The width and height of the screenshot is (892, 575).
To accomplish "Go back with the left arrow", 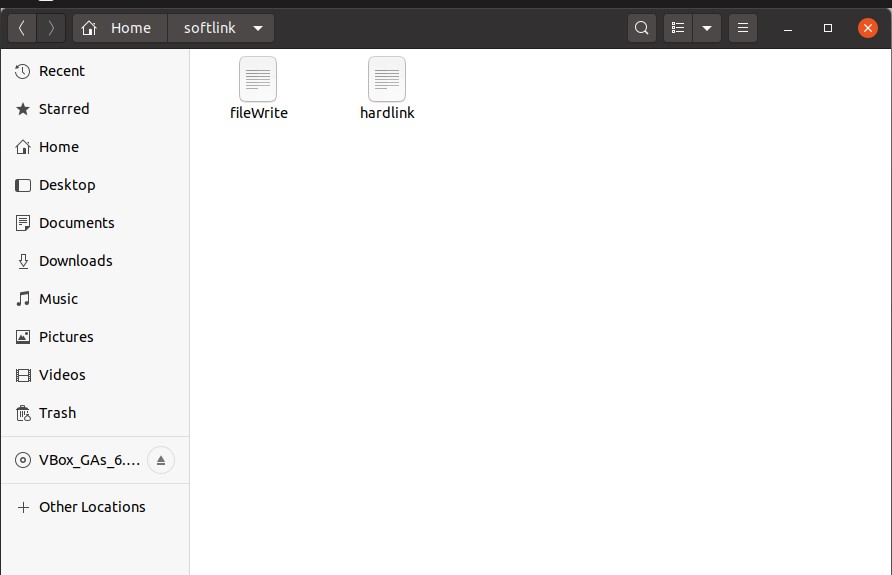I will (x=22, y=28).
